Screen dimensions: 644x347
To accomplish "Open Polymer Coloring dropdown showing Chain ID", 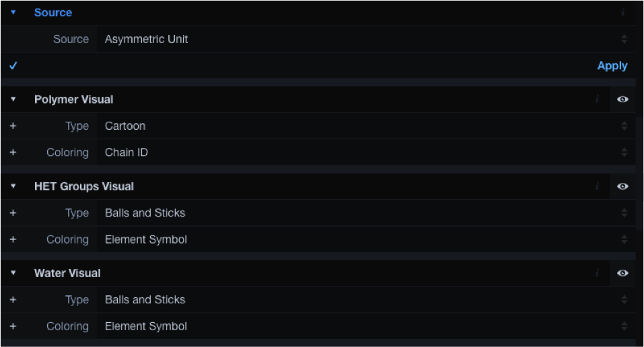I will click(x=366, y=153).
